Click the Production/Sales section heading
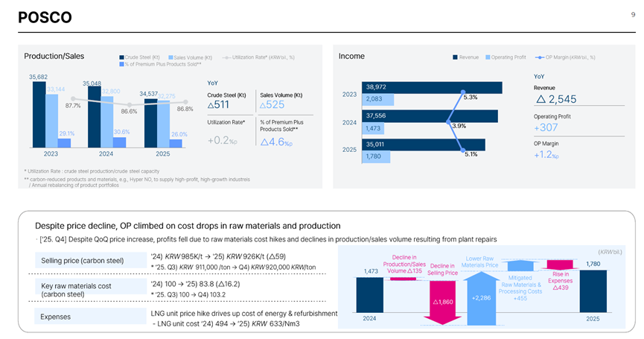The width and height of the screenshot is (644, 339). [54, 56]
